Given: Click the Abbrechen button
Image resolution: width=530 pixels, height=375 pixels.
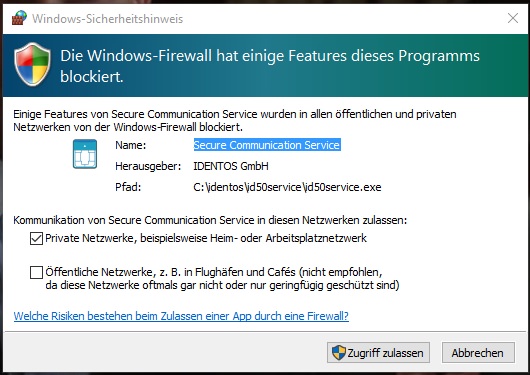Looking at the screenshot, I should click(478, 353).
